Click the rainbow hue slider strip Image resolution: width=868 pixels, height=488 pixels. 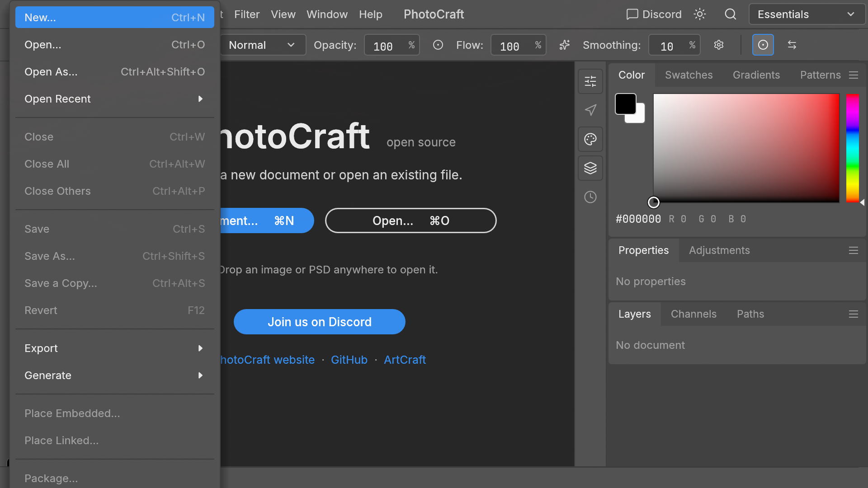pyautogui.click(x=852, y=148)
